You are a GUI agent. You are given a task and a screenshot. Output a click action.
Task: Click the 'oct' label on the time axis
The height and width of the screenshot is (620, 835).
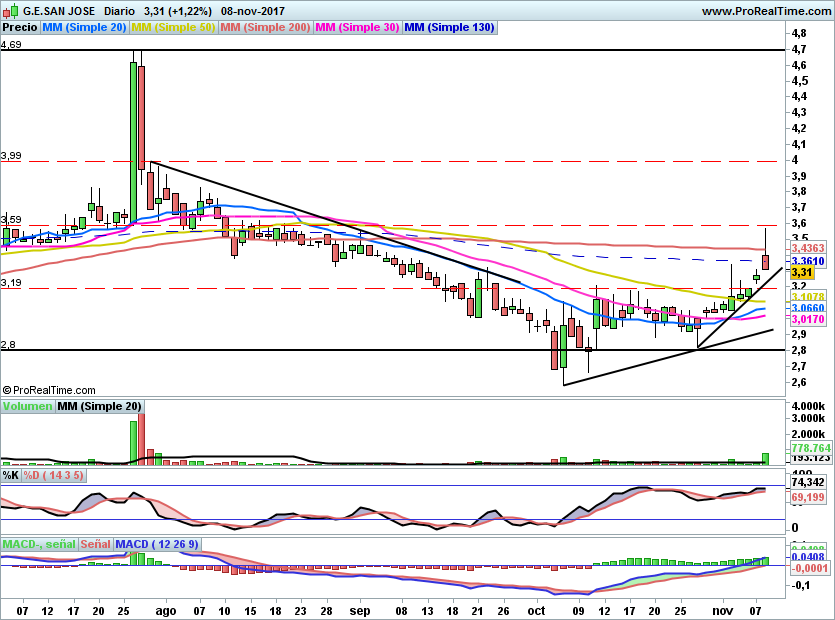[x=537, y=609]
